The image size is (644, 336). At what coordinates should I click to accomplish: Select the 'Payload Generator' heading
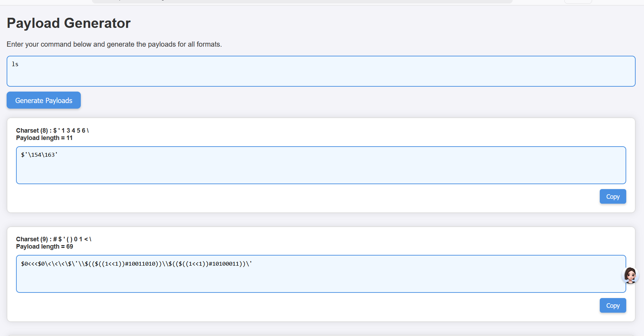click(x=69, y=23)
